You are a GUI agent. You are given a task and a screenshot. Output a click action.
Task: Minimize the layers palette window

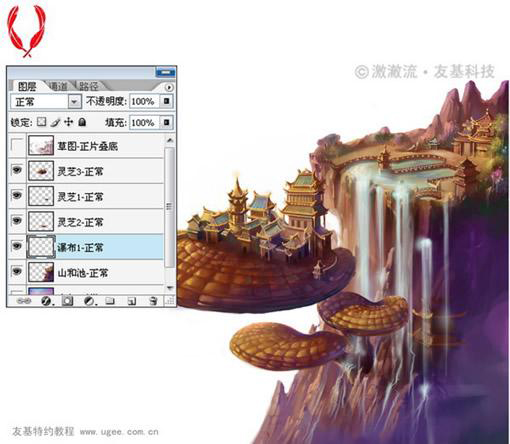pos(165,72)
